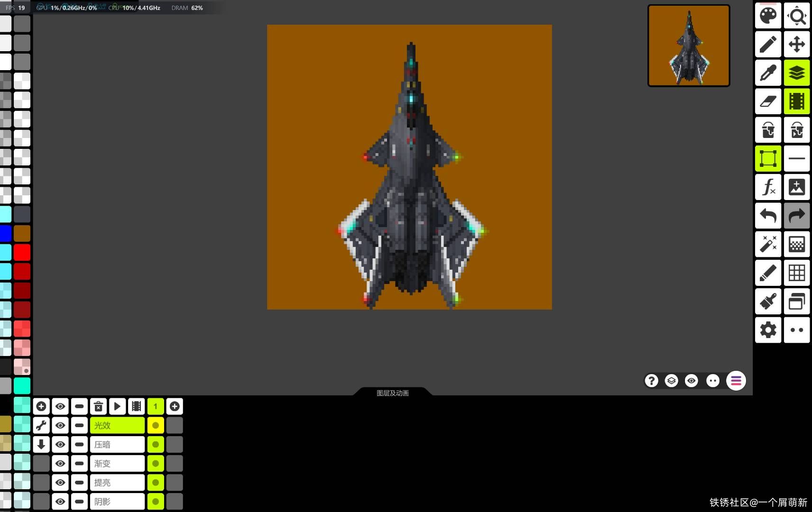Select the pencil drawing tool
Image resolution: width=812 pixels, height=512 pixels.
pyautogui.click(x=768, y=45)
